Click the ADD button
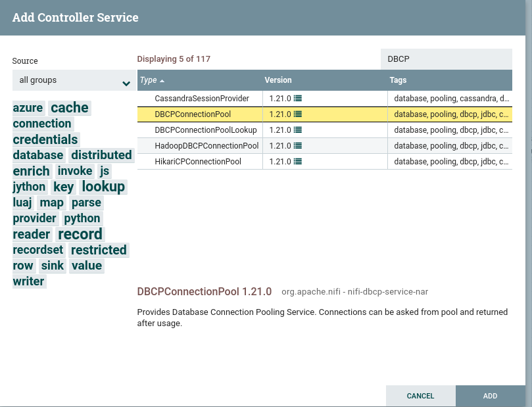The width and height of the screenshot is (532, 407). 491,396
